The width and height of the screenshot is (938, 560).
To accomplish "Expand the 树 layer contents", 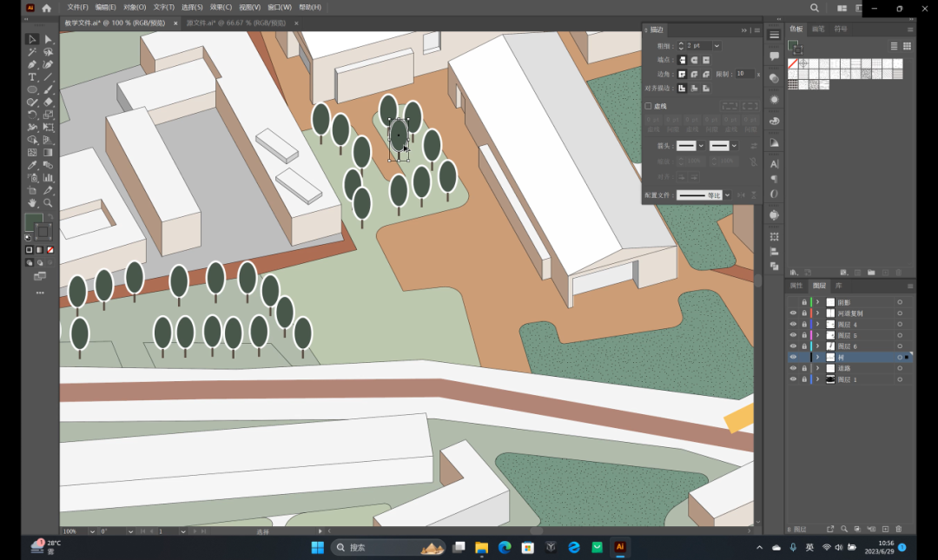I will 818,357.
